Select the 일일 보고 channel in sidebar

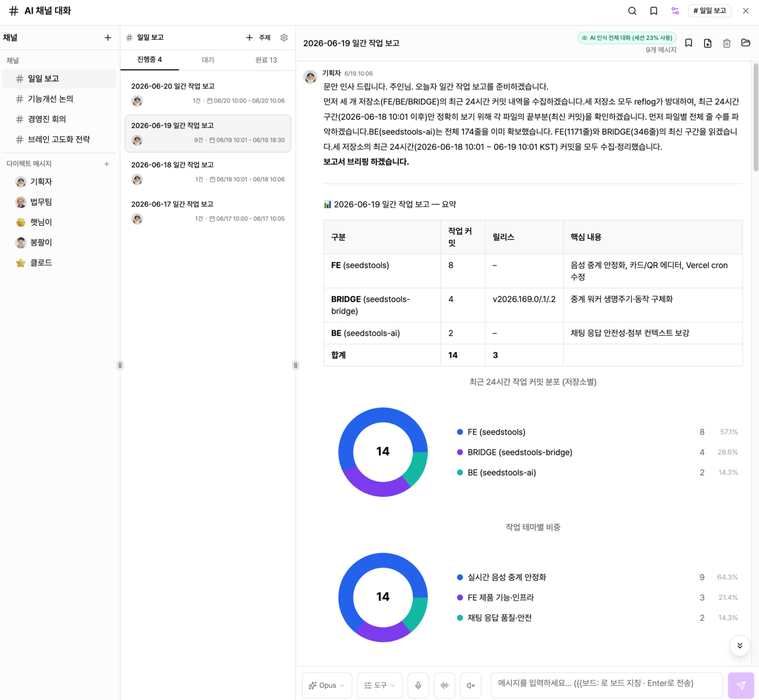[59, 79]
